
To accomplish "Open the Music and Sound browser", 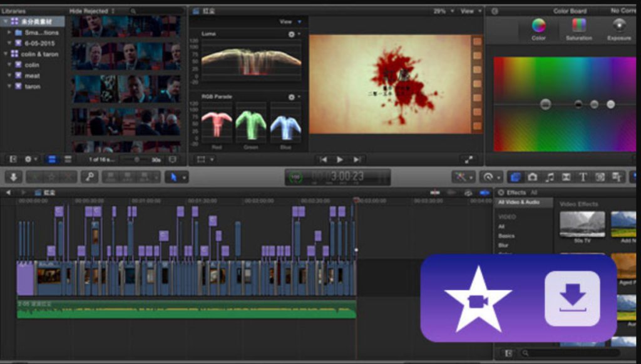I will tap(550, 177).
